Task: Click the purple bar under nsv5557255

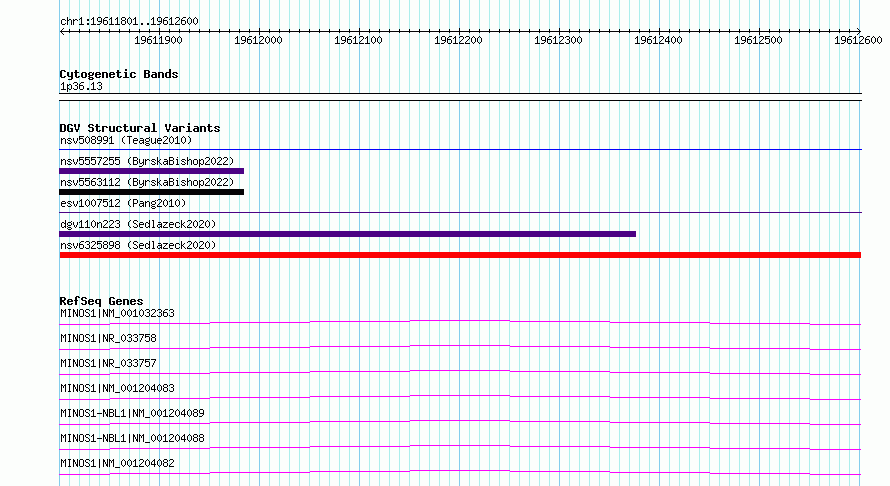Action: 152,171
